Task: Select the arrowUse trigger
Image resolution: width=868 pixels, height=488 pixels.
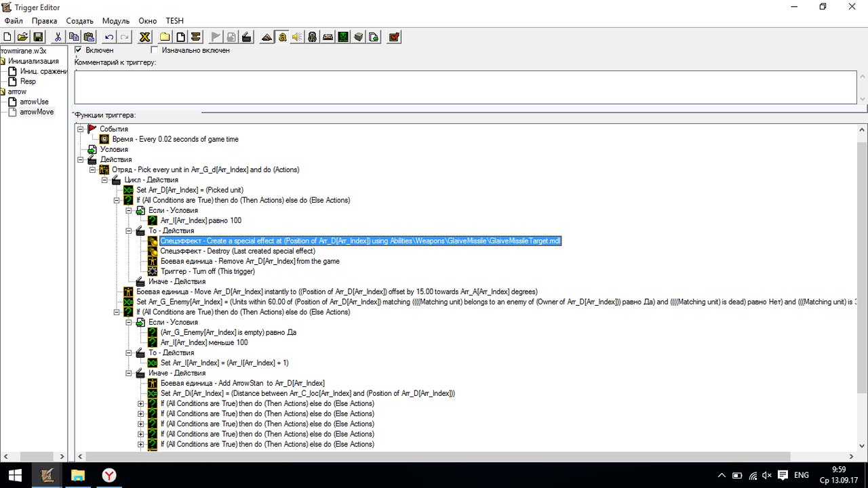Action: (x=34, y=102)
